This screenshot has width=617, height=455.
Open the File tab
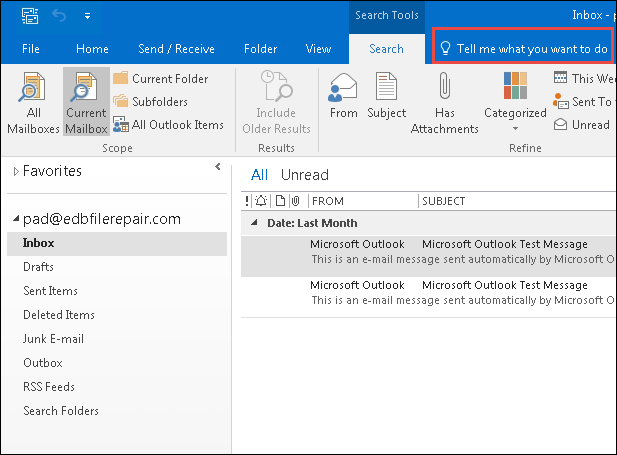[31, 49]
